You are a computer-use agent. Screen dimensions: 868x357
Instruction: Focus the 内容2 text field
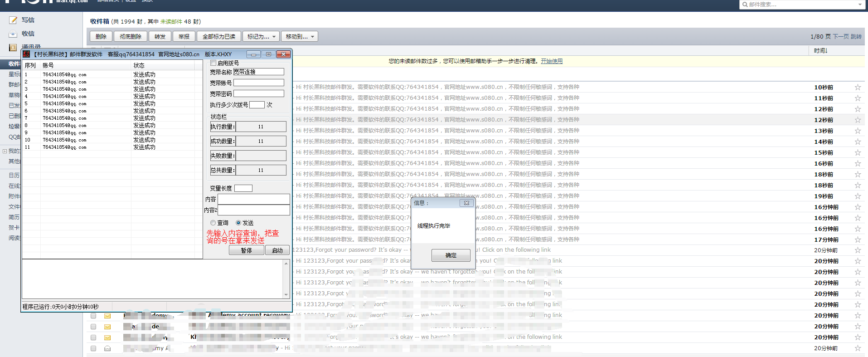(x=254, y=210)
